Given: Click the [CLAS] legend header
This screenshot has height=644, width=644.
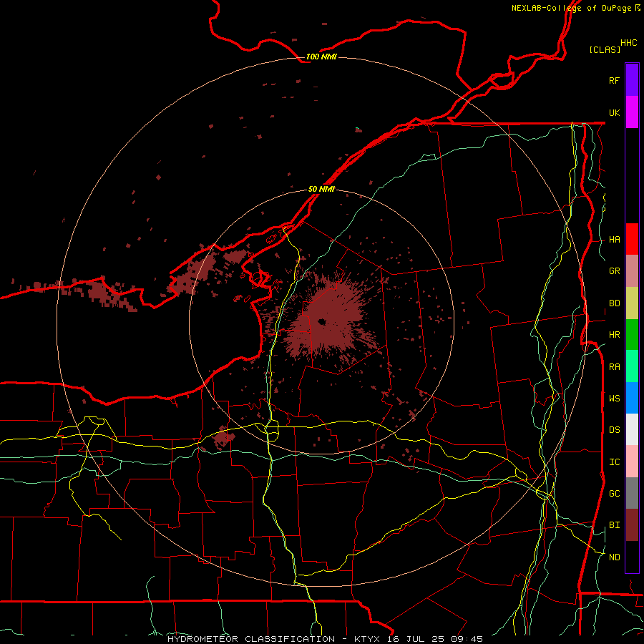Looking at the screenshot, I should click(605, 49).
